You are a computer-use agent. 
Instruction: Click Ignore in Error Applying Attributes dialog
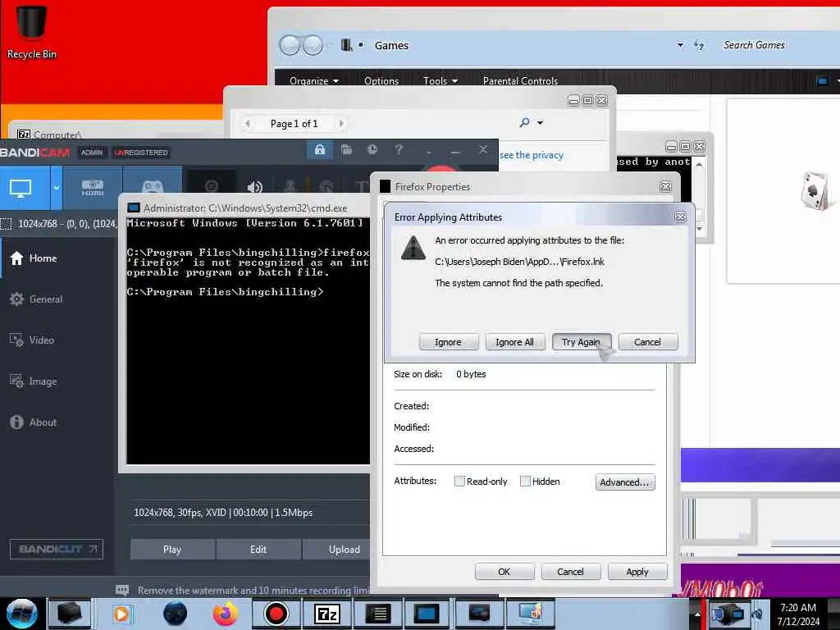449,342
